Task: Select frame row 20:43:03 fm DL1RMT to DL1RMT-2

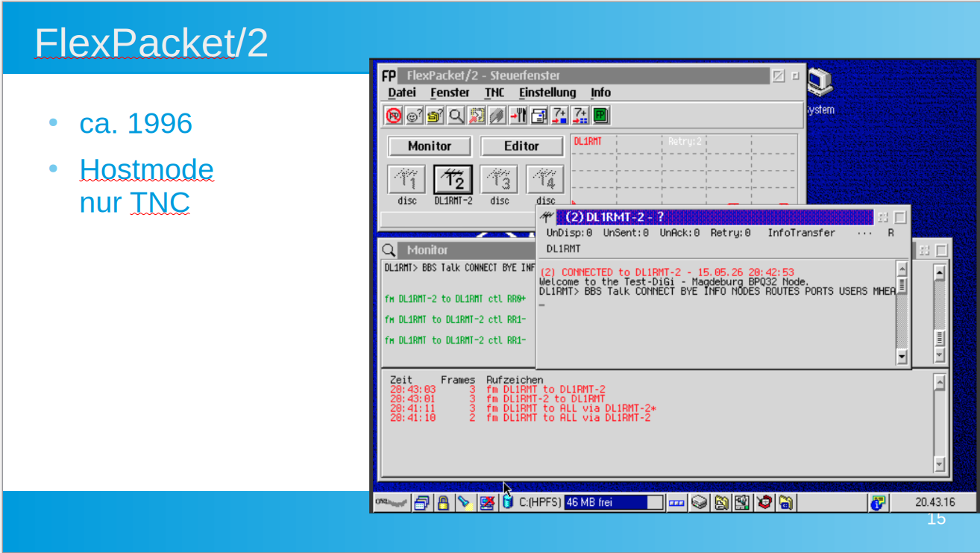Action: pos(497,389)
